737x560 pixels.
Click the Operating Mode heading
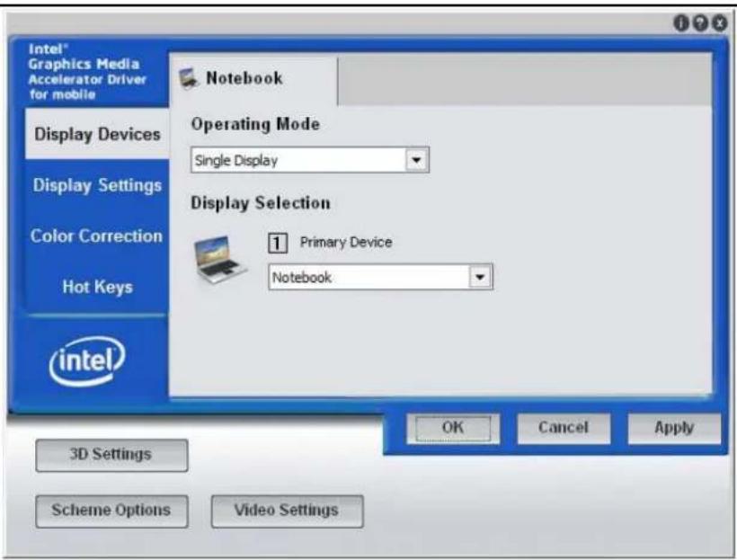tap(255, 125)
